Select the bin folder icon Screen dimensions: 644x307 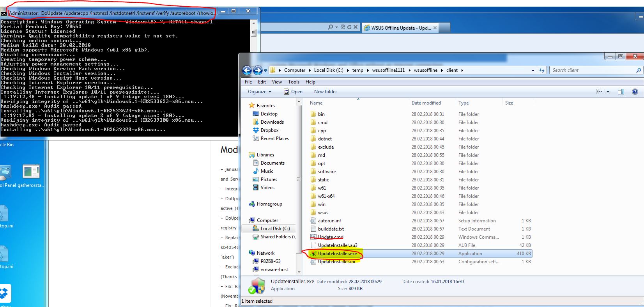coord(313,114)
